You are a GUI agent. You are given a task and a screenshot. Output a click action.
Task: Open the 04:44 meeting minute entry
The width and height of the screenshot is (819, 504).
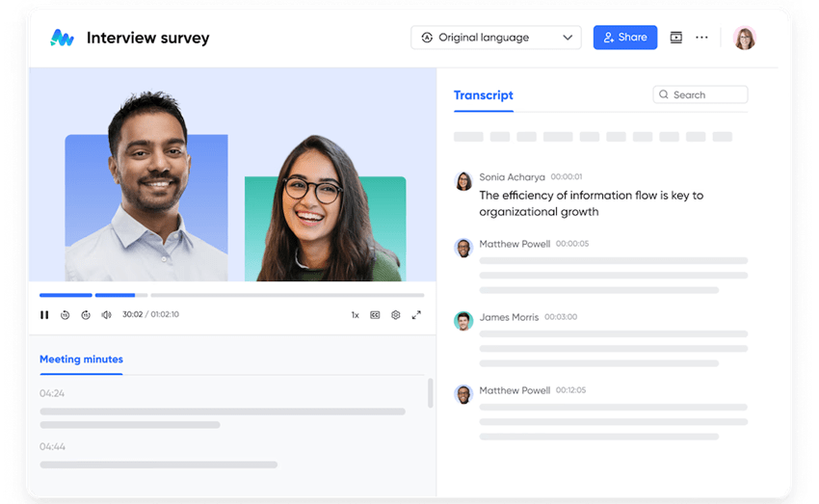point(52,446)
